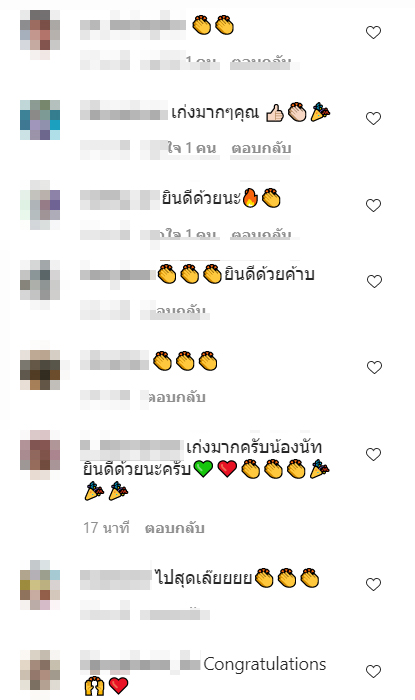Viewport: 415px width, 700px height.
Task: Like the ยินดีด้วยค้าบ comment
Action: pos(374,281)
